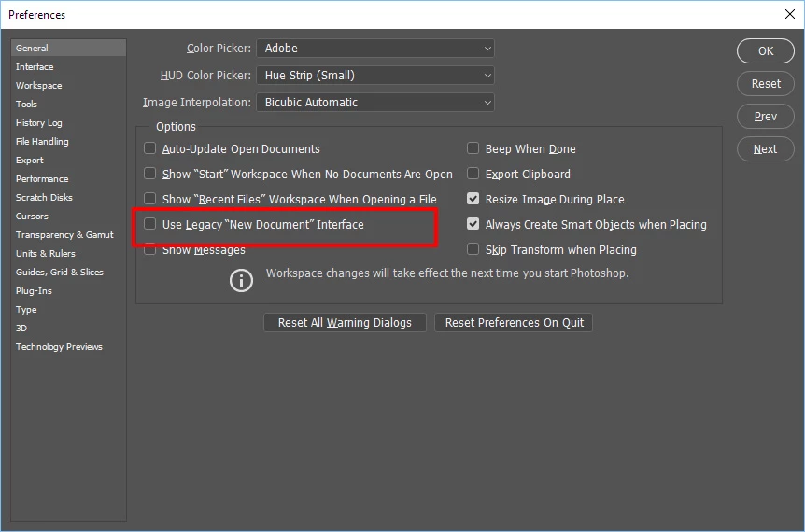
Task: Enable Auto-Update Open Documents checkbox
Action: (150, 148)
